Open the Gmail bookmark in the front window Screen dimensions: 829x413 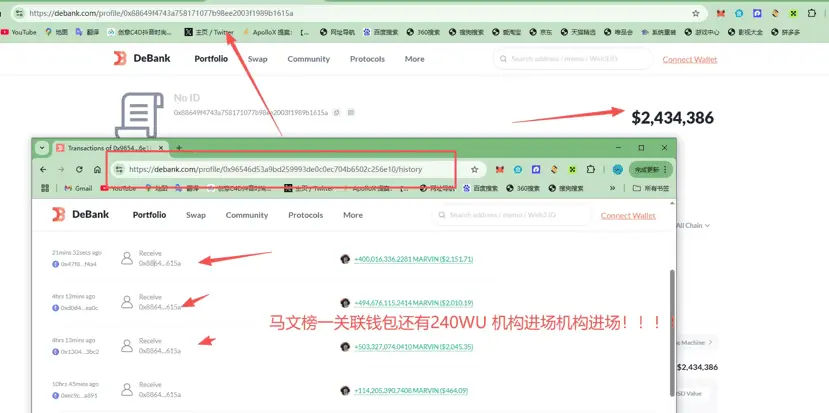(78, 188)
